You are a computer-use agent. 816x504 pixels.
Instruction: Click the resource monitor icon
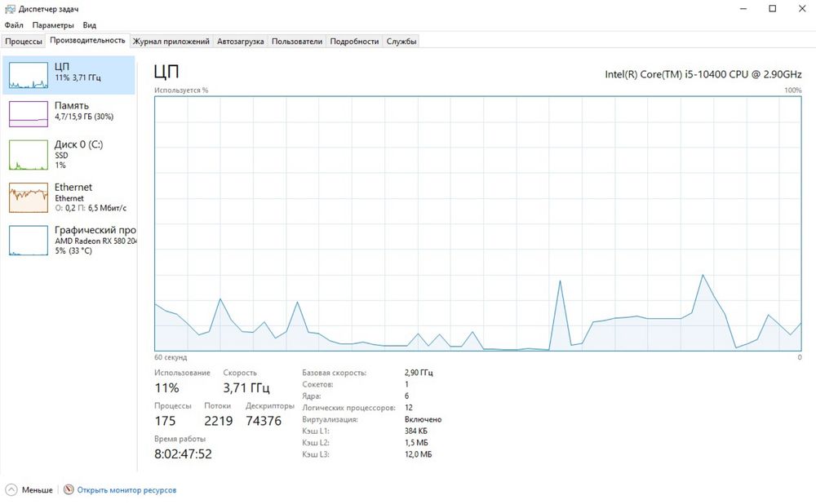pos(69,490)
